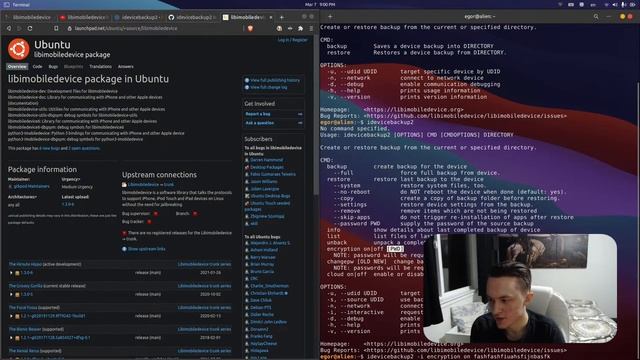
Task: Expand the Bionic Beaver 1.2.1 release row
Action: click(11, 338)
